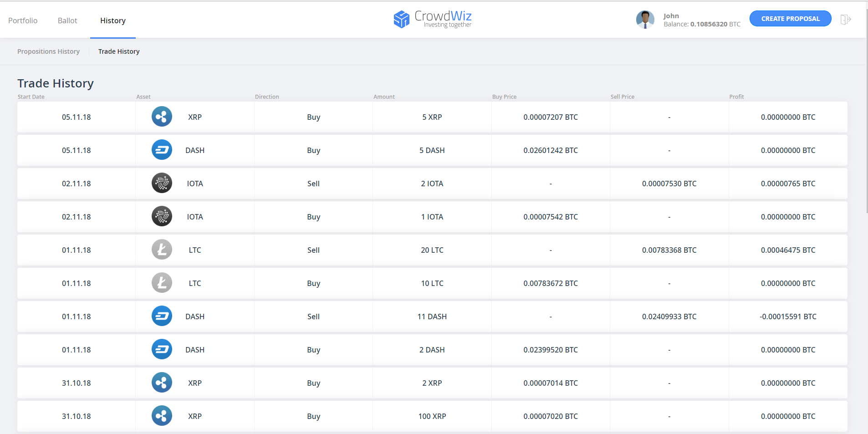868x434 pixels.
Task: Click the CrowdWiz Investing together title
Action: click(443, 19)
